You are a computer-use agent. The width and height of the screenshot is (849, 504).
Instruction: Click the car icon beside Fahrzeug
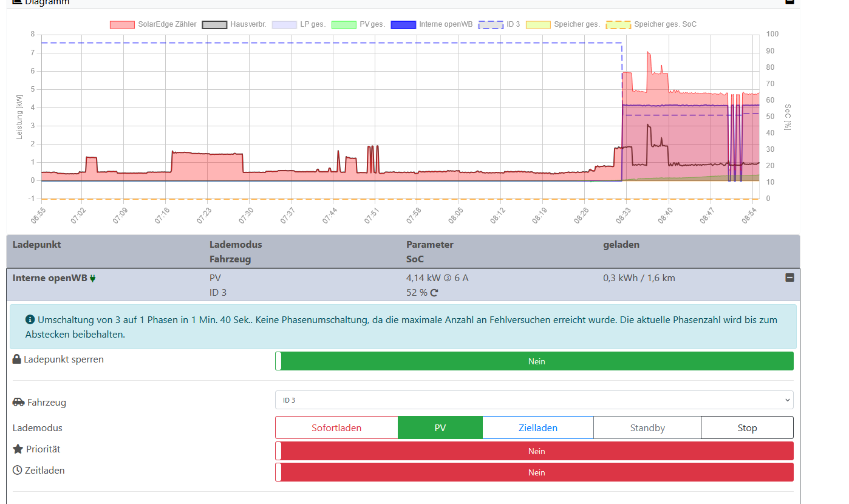click(18, 402)
